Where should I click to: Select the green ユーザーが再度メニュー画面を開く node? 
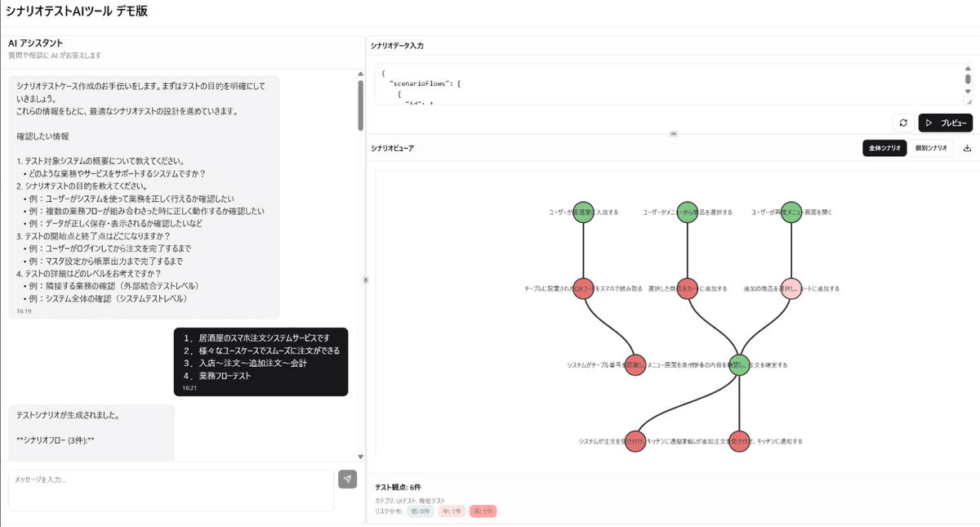point(791,212)
